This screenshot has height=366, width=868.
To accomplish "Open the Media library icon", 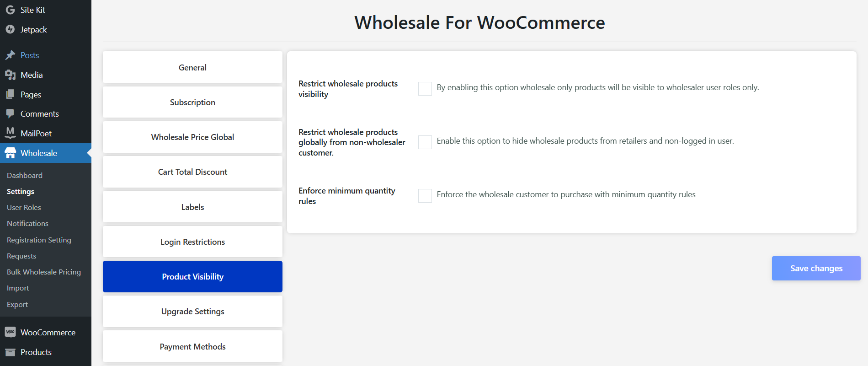I will [10, 75].
